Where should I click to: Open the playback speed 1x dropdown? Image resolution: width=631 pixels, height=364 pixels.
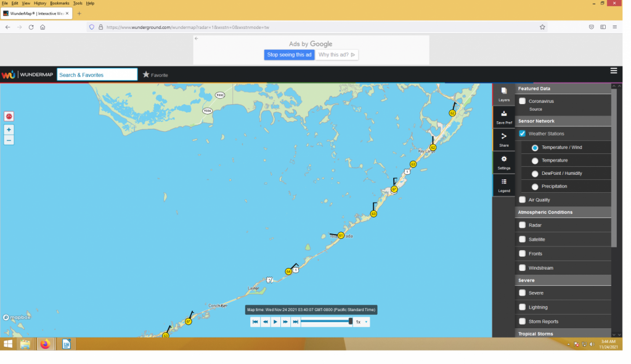pos(360,322)
